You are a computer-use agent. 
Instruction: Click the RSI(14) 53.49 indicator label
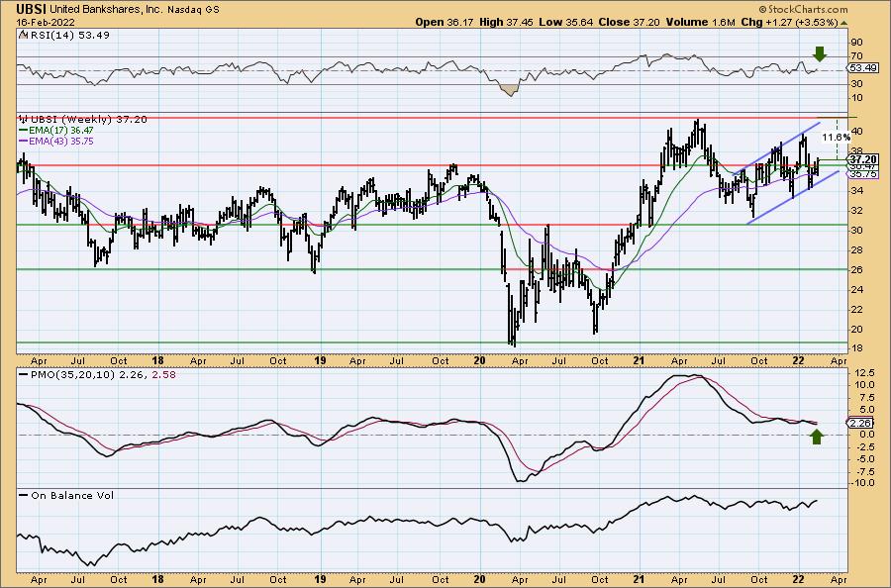[68, 35]
